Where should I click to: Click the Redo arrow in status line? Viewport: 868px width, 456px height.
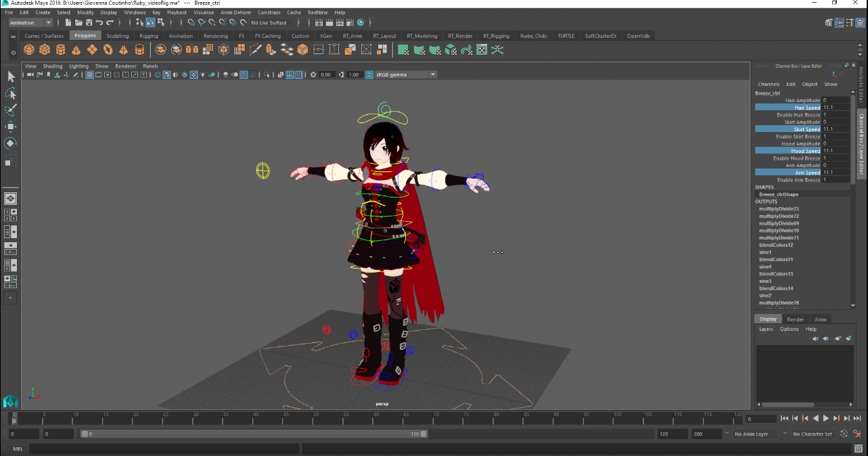[x=110, y=23]
